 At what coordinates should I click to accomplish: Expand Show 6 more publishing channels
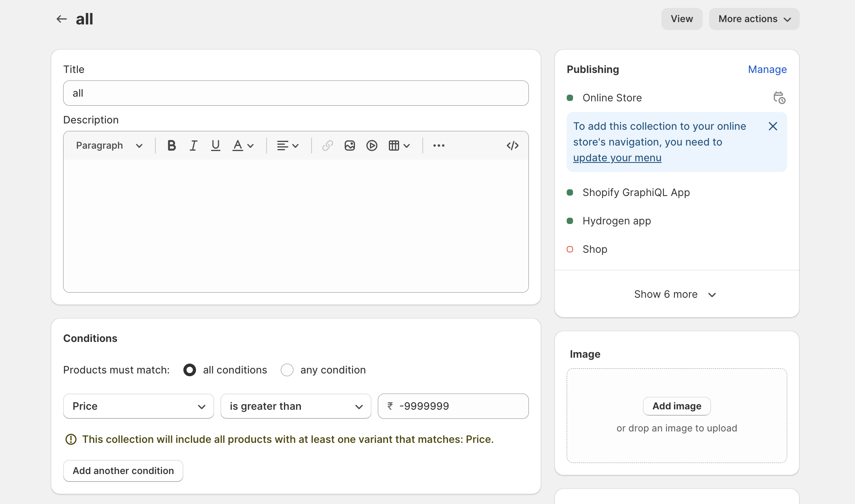pyautogui.click(x=676, y=294)
